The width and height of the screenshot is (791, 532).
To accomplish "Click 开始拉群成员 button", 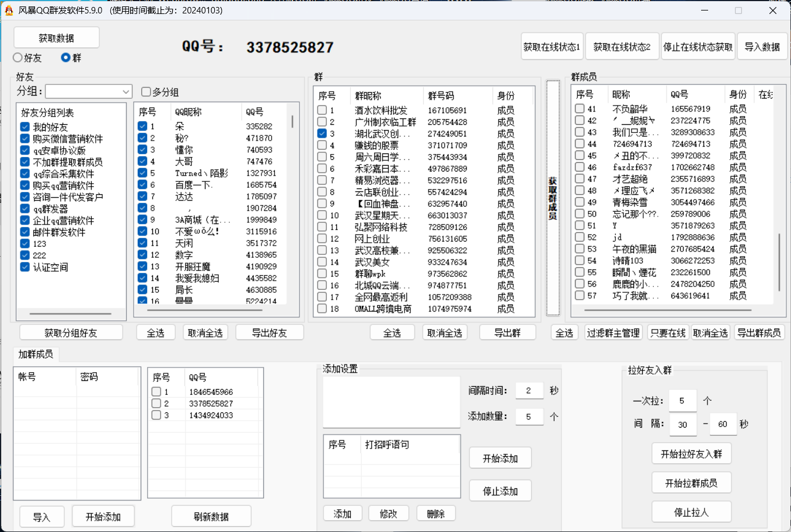I will [691, 483].
